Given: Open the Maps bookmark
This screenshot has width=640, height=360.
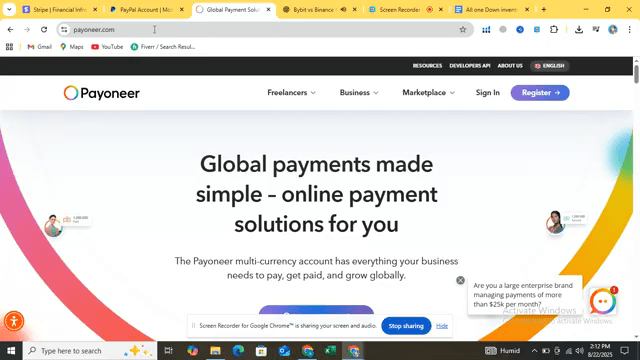Looking at the screenshot, I should click(x=72, y=47).
